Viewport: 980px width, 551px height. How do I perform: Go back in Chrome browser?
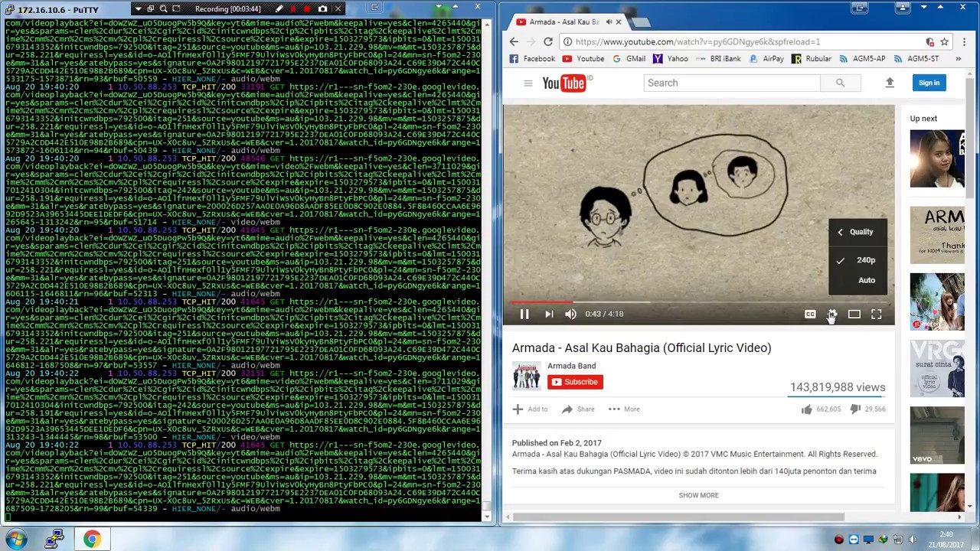[514, 42]
